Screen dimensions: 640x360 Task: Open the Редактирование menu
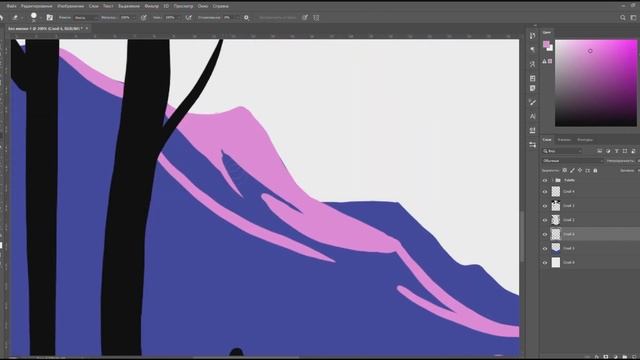[x=37, y=6]
